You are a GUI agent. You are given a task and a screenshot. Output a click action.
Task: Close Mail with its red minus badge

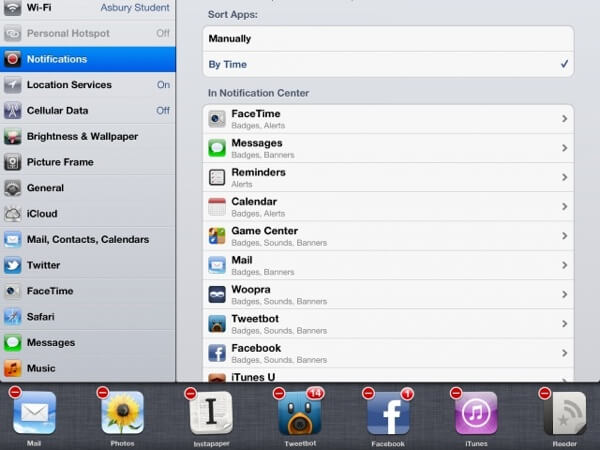click(15, 392)
